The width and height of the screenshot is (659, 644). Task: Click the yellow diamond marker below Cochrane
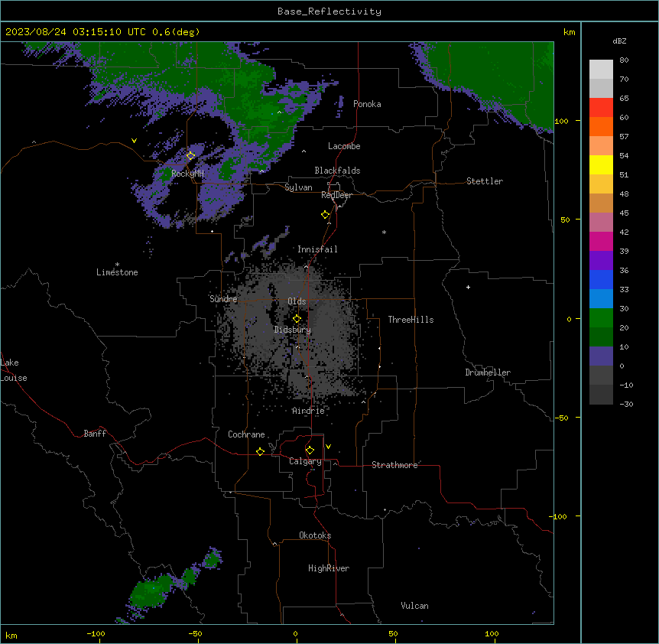click(260, 451)
